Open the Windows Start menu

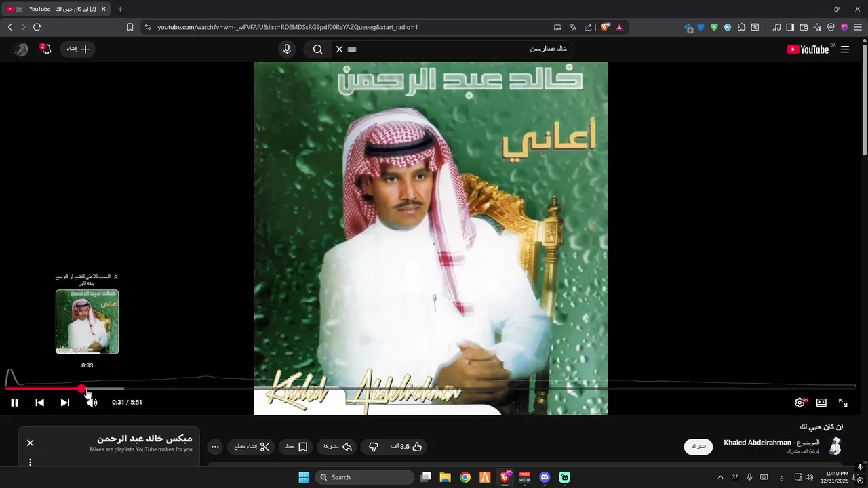click(x=304, y=477)
